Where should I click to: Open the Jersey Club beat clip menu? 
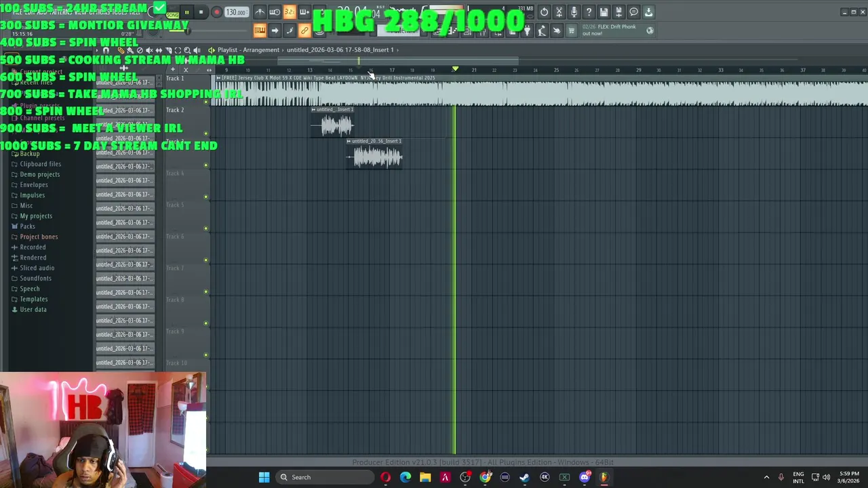pos(218,77)
